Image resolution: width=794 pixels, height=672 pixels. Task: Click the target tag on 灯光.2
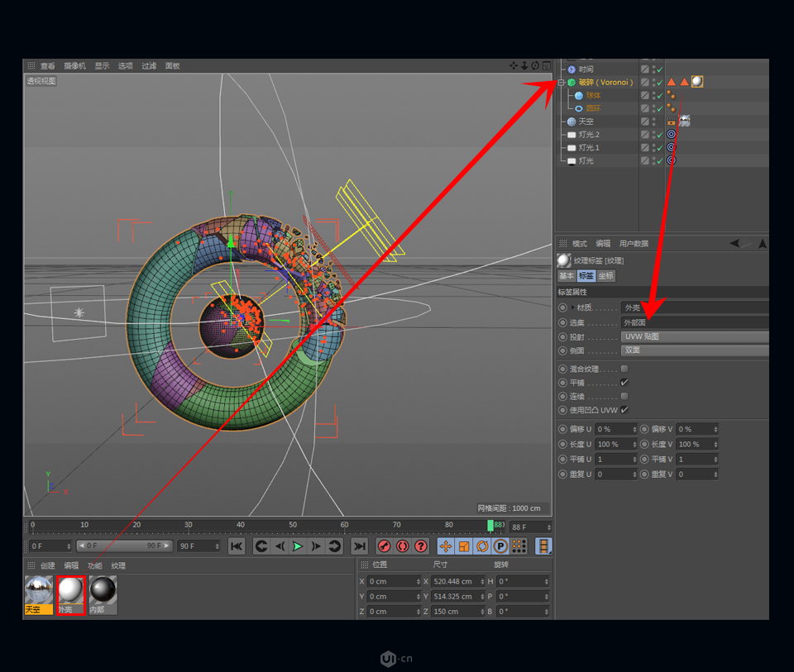coord(671,134)
